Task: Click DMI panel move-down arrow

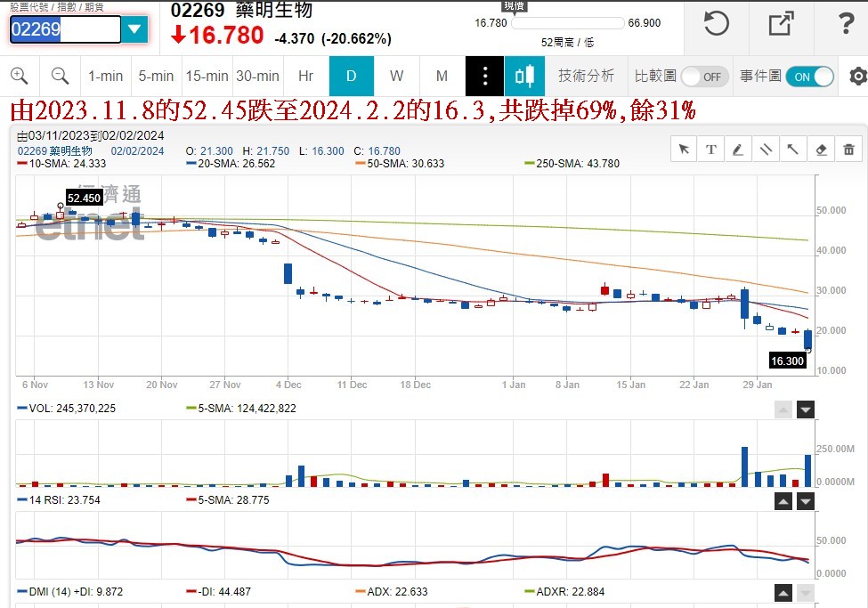Action: 806,593
